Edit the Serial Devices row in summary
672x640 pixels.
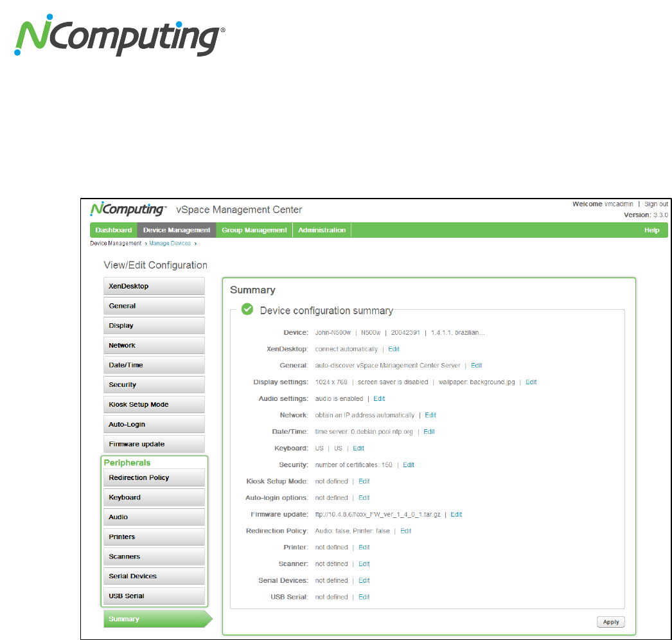coord(364,580)
